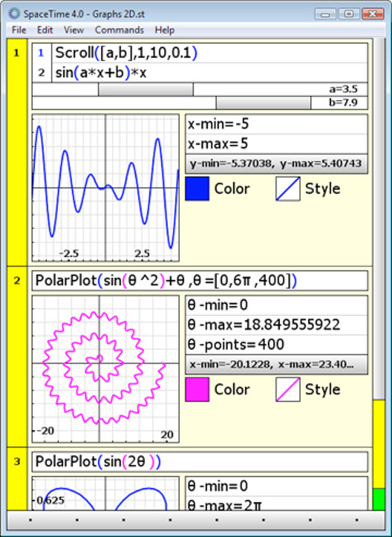
Task: Select cell 3 yellow number tab
Action: [17, 479]
